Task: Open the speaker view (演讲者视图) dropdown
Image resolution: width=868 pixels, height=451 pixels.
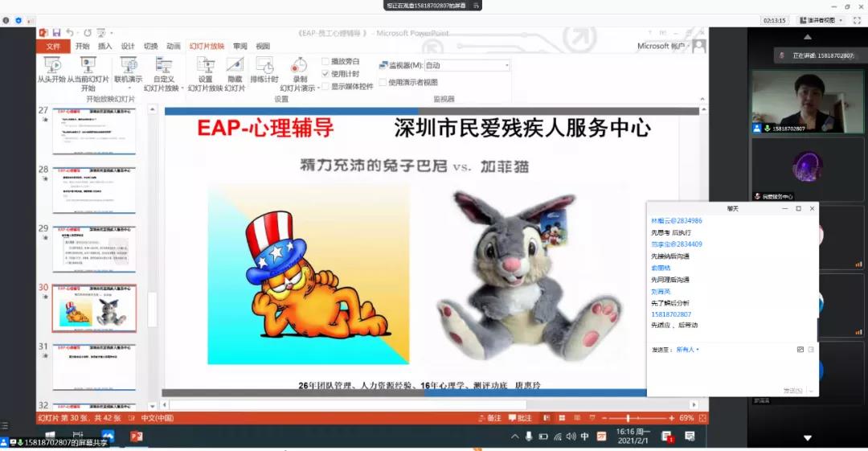Action: tap(821, 20)
